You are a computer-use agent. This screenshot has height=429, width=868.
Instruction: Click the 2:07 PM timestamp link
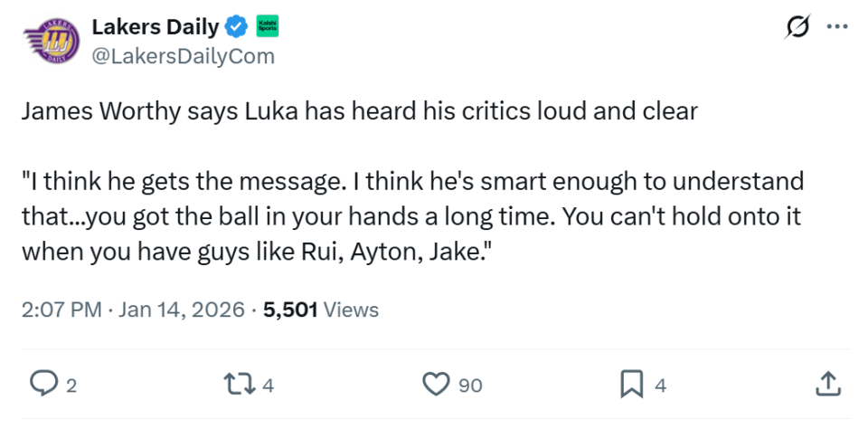pyautogui.click(x=132, y=310)
